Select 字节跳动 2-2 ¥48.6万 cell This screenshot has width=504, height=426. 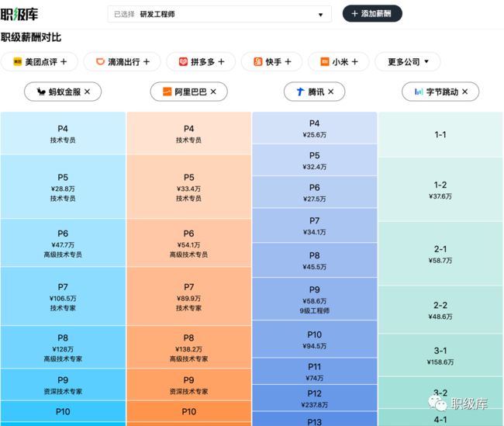point(440,310)
